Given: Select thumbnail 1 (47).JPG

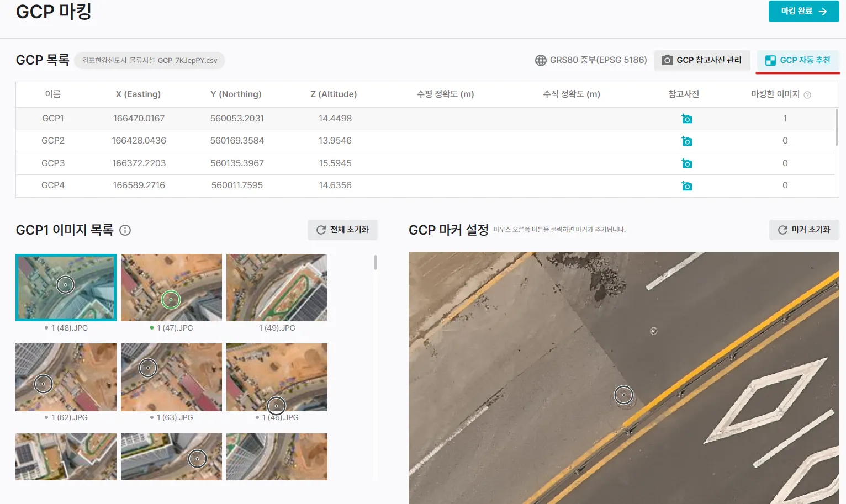Looking at the screenshot, I should 171,288.
